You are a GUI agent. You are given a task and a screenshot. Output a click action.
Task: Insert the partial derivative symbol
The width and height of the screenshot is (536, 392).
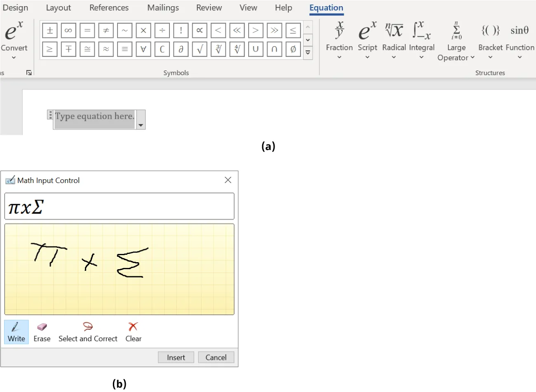click(x=181, y=49)
